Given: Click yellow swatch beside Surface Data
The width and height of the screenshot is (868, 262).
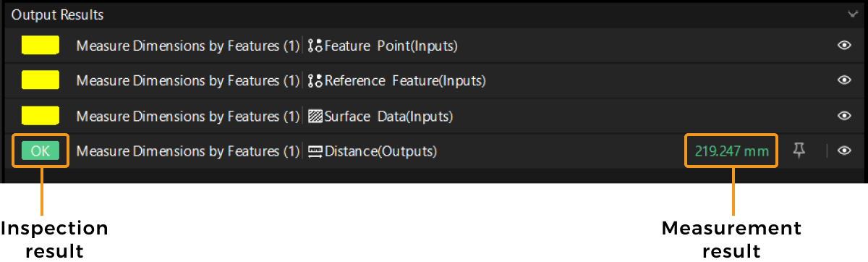Looking at the screenshot, I should (40, 115).
